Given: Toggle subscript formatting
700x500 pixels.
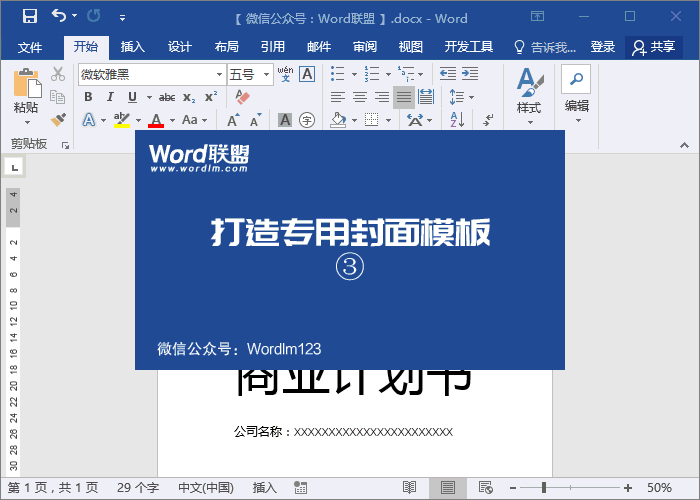Looking at the screenshot, I should click(x=189, y=97).
